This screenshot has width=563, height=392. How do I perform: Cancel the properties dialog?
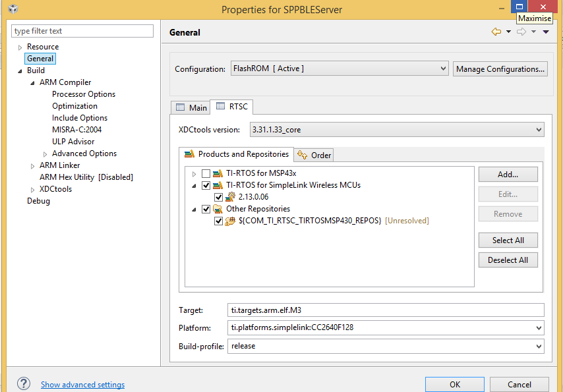tap(519, 384)
